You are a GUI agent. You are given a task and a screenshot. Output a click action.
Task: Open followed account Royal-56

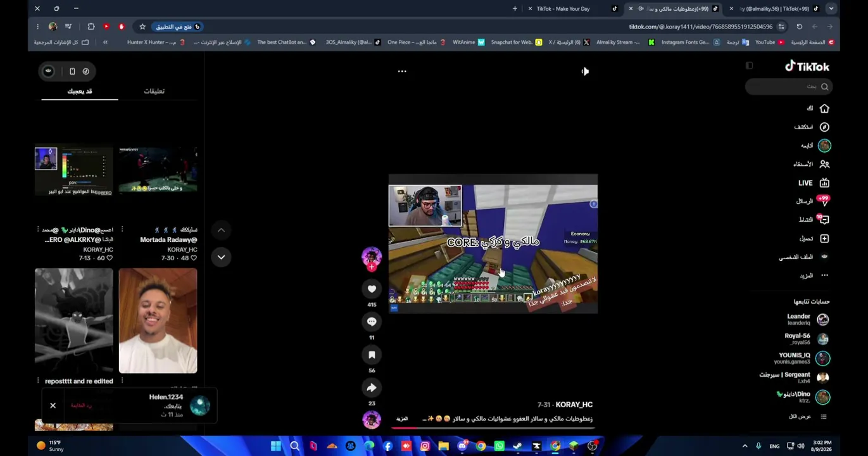[806, 339]
